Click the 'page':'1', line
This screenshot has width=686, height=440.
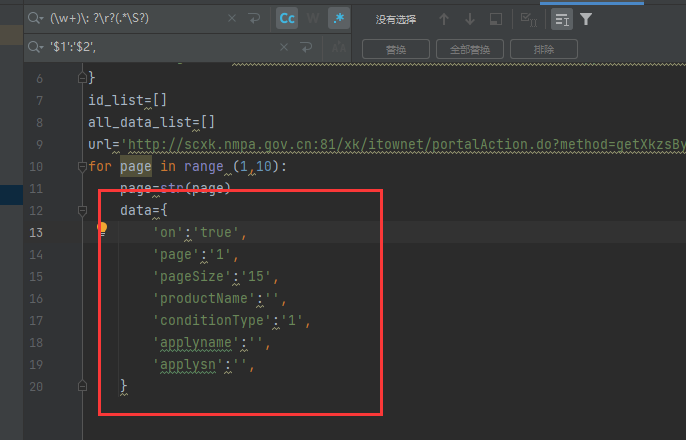[x=196, y=255]
